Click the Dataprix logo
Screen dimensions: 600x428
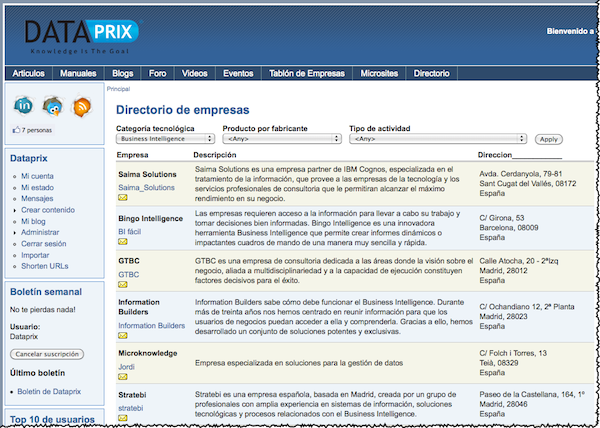click(x=82, y=36)
